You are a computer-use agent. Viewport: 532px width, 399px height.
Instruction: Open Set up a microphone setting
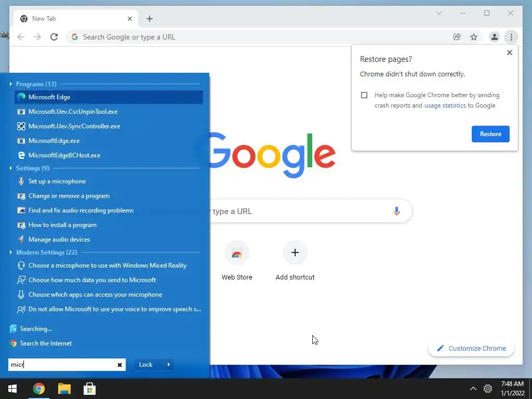(x=109, y=181)
